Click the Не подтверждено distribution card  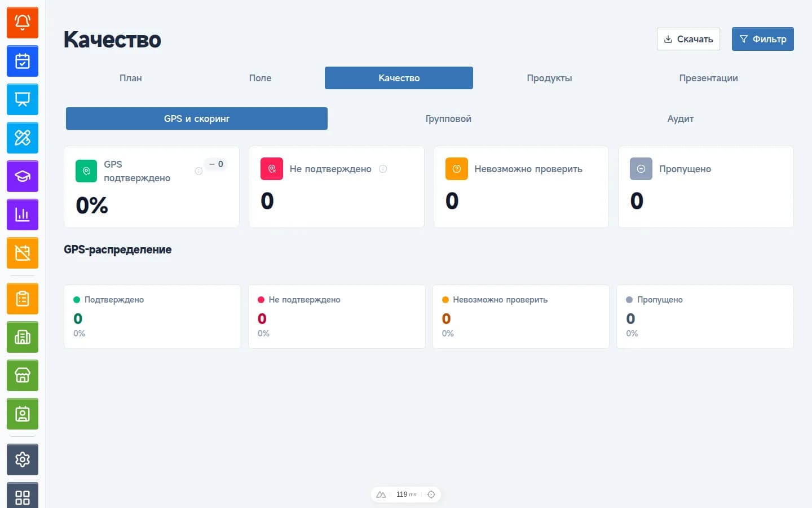337,317
